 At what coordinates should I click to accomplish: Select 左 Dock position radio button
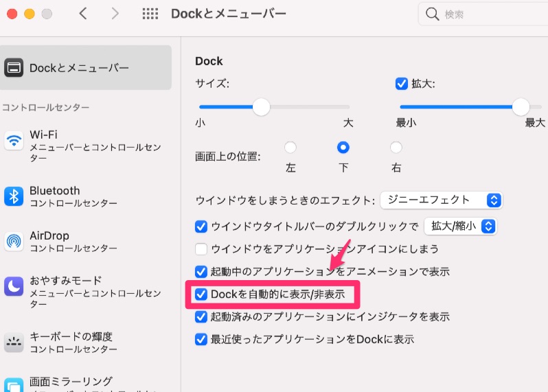290,148
